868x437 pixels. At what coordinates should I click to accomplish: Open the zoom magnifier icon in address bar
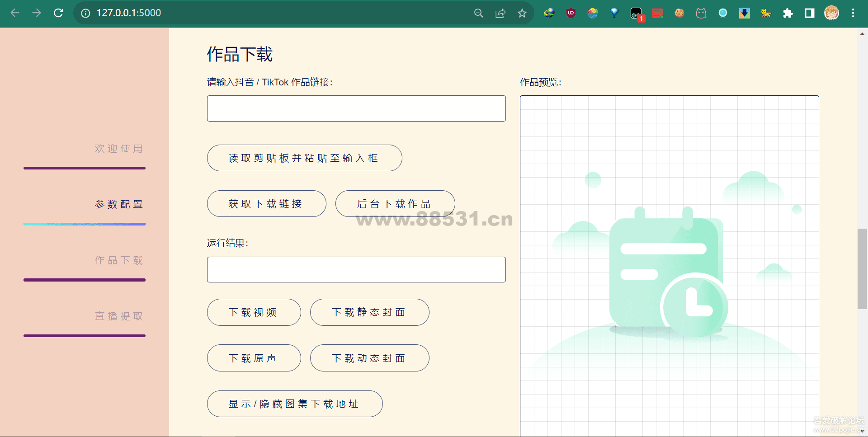tap(479, 13)
